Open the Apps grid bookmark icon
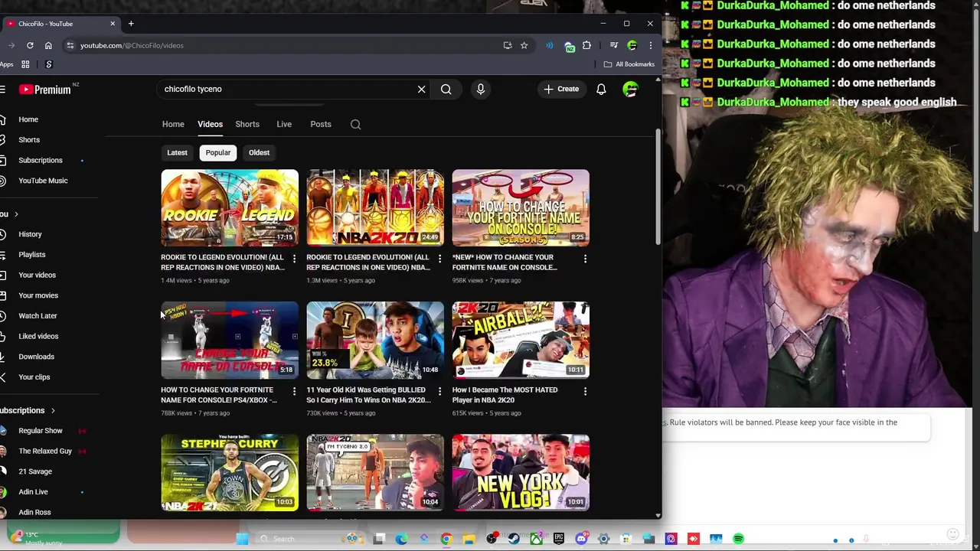This screenshot has width=980, height=551. pos(25,64)
